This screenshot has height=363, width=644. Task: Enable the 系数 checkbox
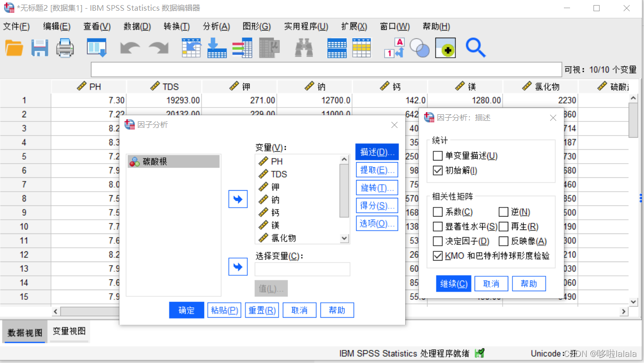(437, 212)
